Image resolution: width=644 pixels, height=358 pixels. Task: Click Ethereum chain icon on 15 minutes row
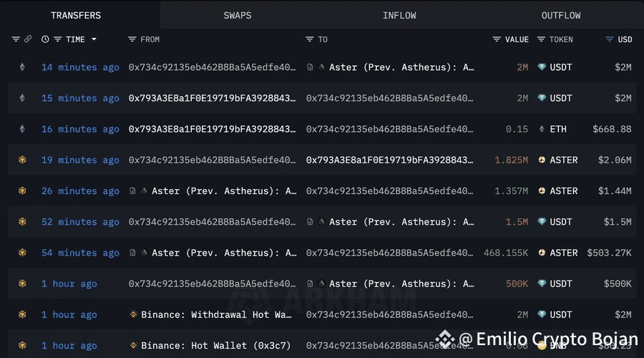coord(22,98)
